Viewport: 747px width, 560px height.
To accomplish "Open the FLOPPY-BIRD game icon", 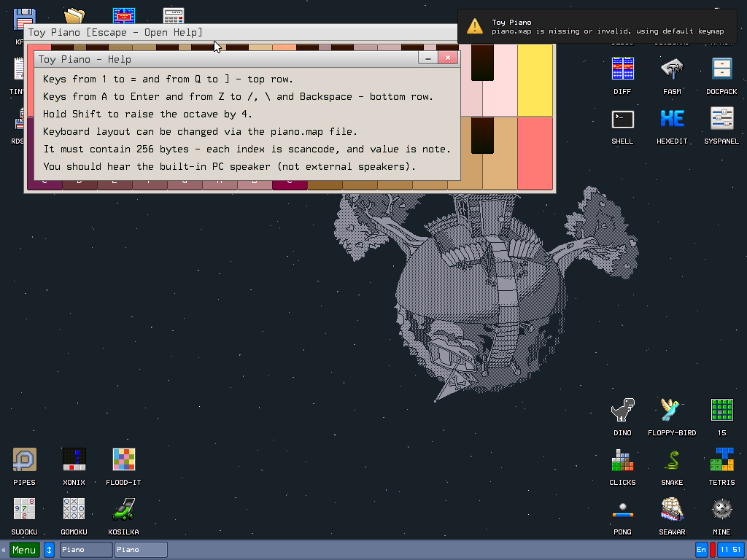I will (x=672, y=411).
